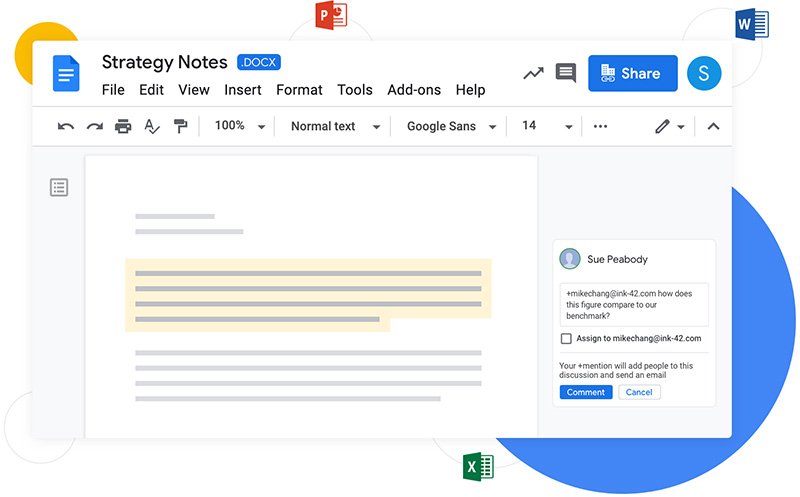Image resolution: width=800 pixels, height=497 pixels.
Task: Click the Google Docs home icon
Action: pyautogui.click(x=66, y=73)
